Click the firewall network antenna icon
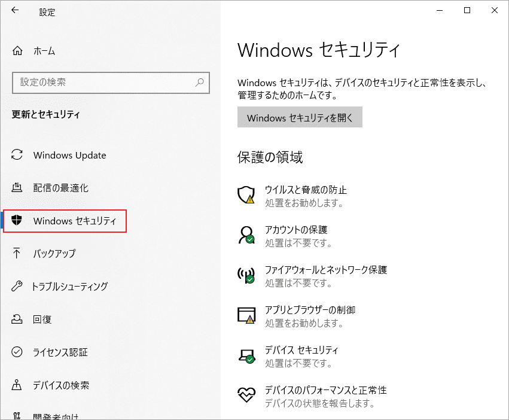 (x=246, y=275)
